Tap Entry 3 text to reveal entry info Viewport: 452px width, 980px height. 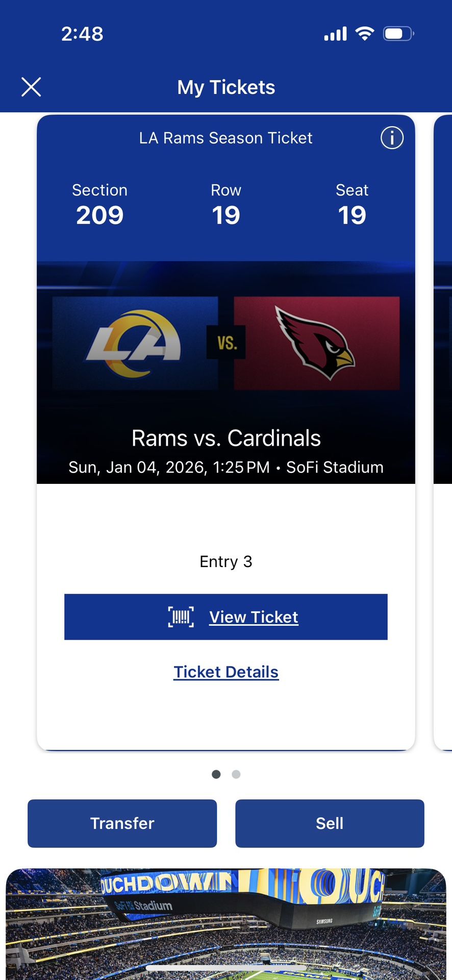[x=226, y=561]
